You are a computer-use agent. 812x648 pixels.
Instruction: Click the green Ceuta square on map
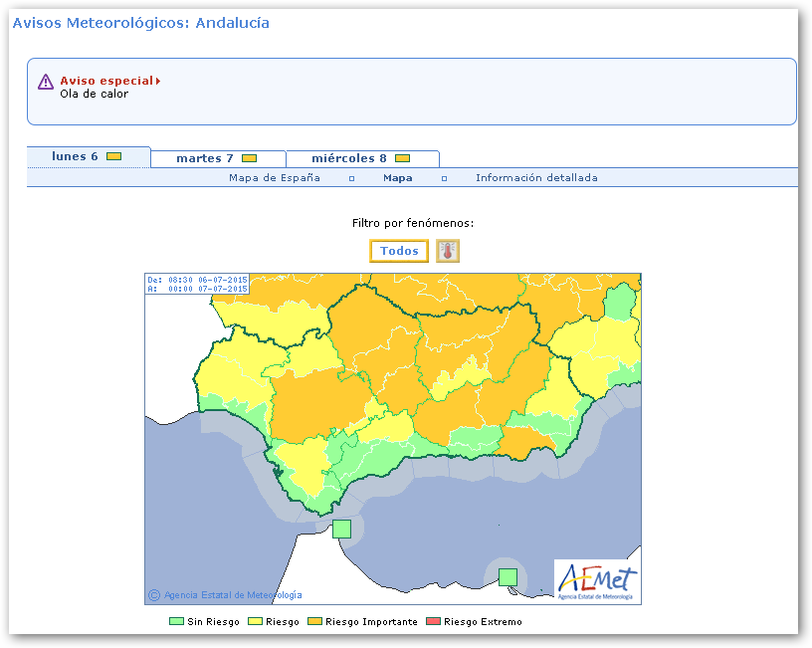pyautogui.click(x=341, y=529)
